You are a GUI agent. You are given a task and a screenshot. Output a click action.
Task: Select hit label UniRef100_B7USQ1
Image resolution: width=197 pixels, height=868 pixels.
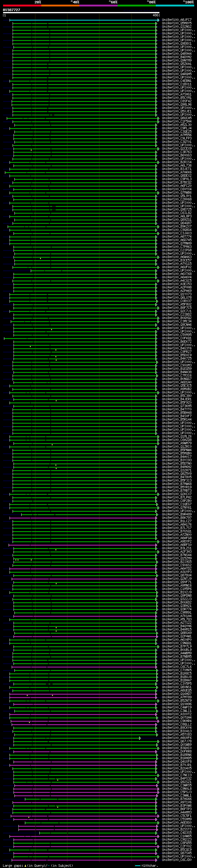pyautogui.click(x=177, y=531)
